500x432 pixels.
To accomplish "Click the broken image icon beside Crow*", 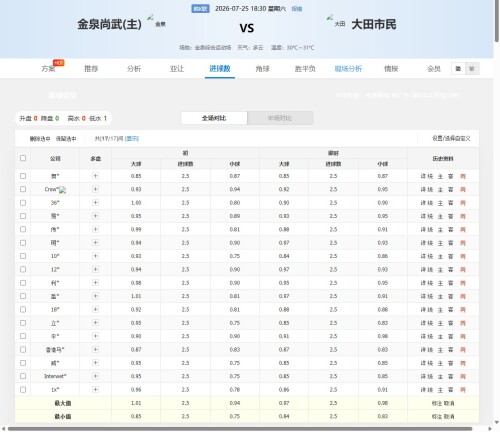I will [x=63, y=190].
